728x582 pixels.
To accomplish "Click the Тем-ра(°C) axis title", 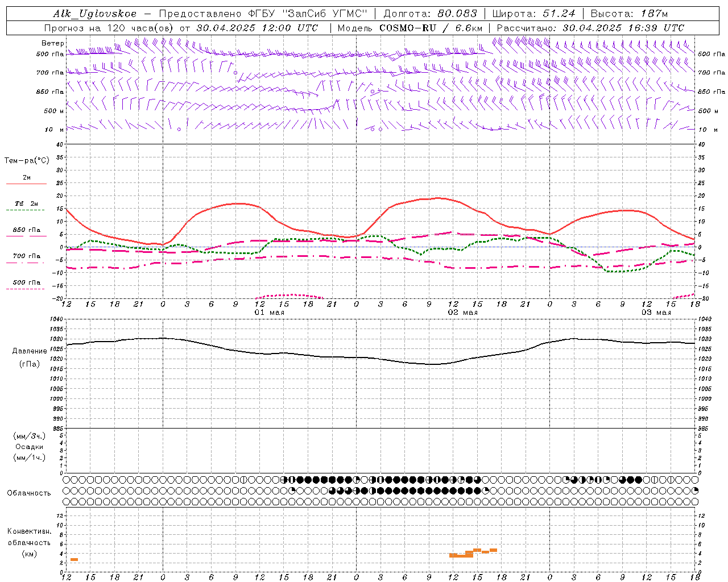I will click(27, 161).
